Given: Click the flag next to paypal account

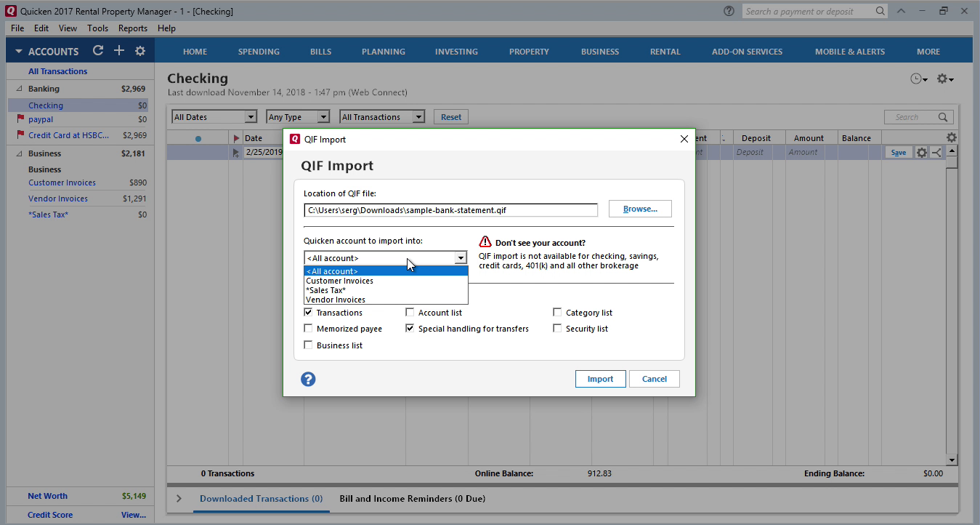Looking at the screenshot, I should [20, 119].
